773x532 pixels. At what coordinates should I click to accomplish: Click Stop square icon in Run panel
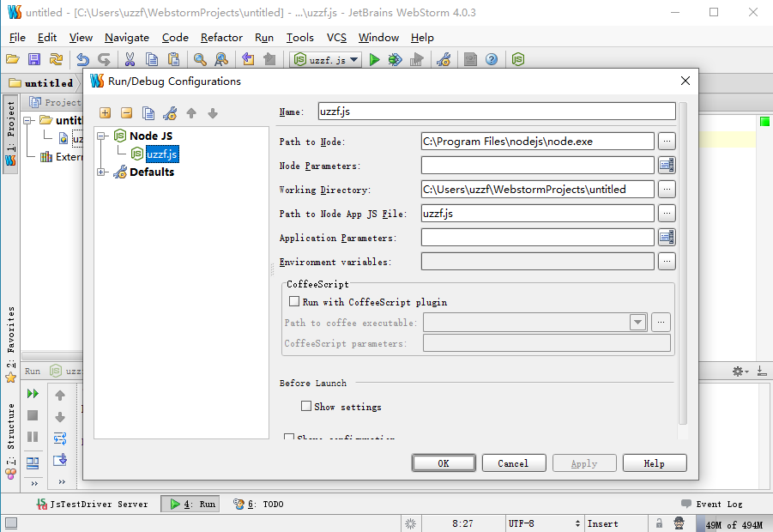[33, 415]
